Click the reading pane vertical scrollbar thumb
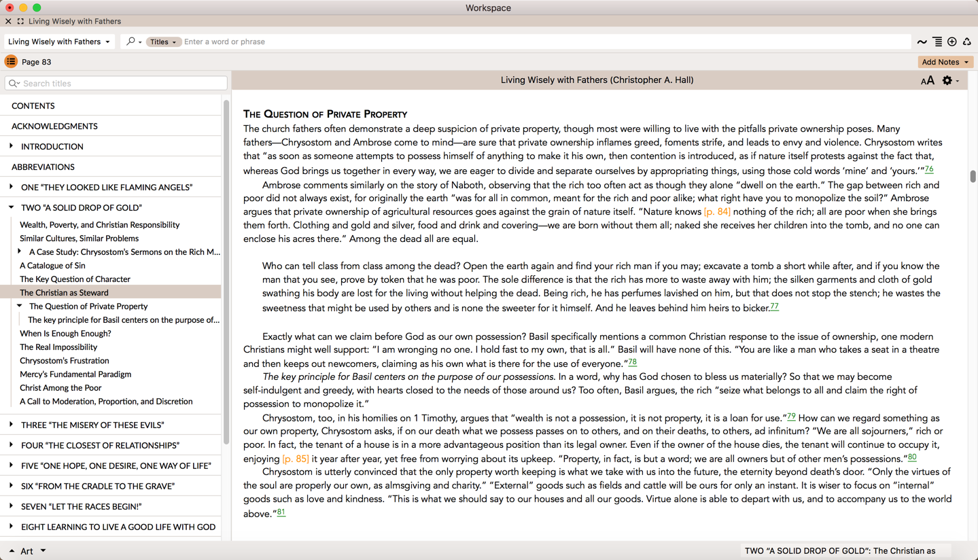The image size is (978, 560). 973,176
